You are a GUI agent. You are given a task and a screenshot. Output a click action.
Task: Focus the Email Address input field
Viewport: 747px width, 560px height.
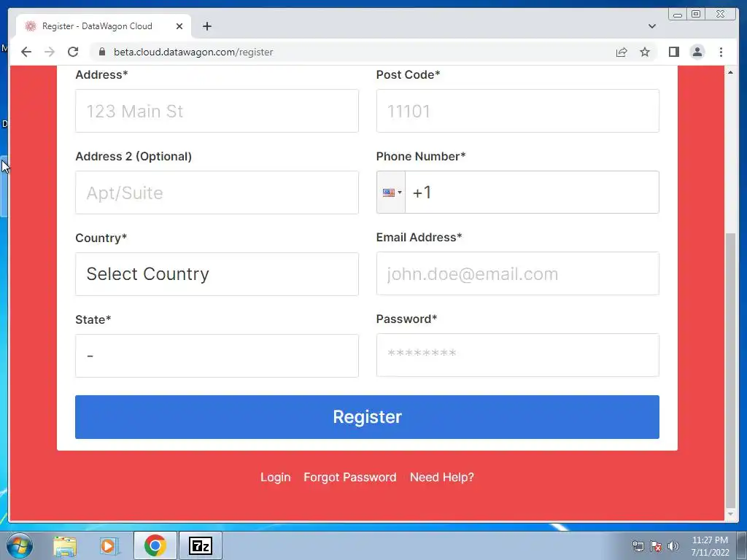coord(518,274)
